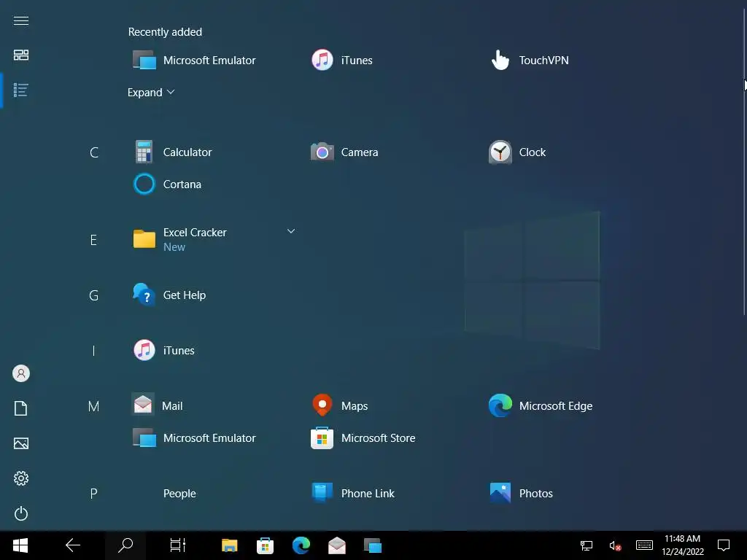Open Microsoft Emulator under letter M

click(x=194, y=438)
